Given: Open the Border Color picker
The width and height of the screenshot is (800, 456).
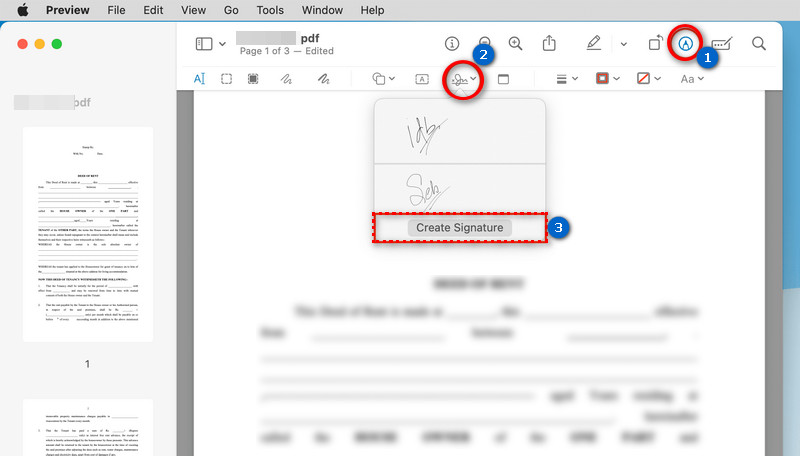Looking at the screenshot, I should point(608,79).
